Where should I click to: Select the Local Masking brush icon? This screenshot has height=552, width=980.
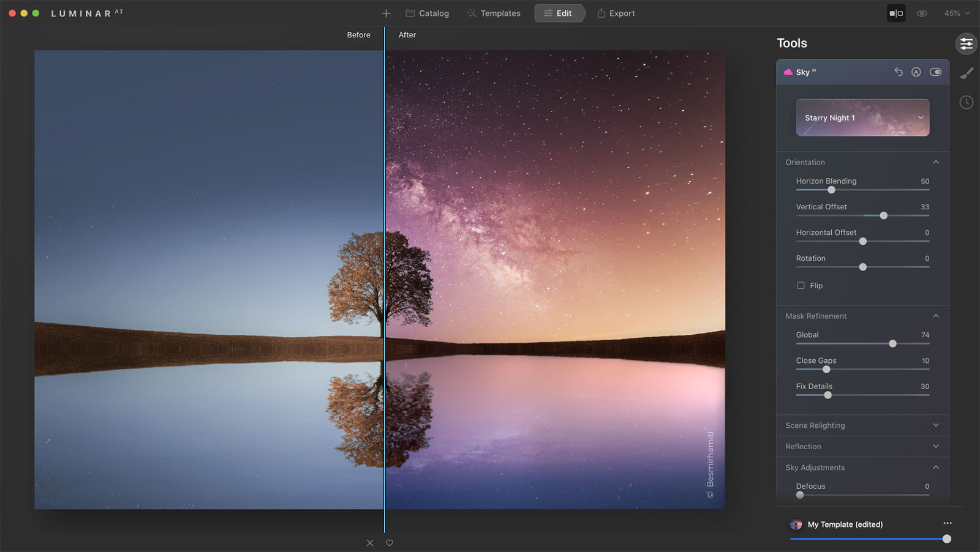coord(966,73)
